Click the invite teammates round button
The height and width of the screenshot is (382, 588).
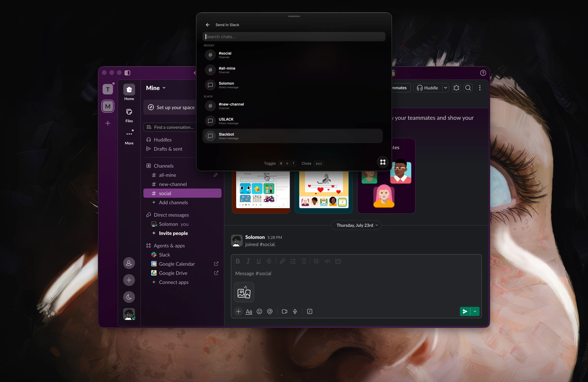pos(129,263)
